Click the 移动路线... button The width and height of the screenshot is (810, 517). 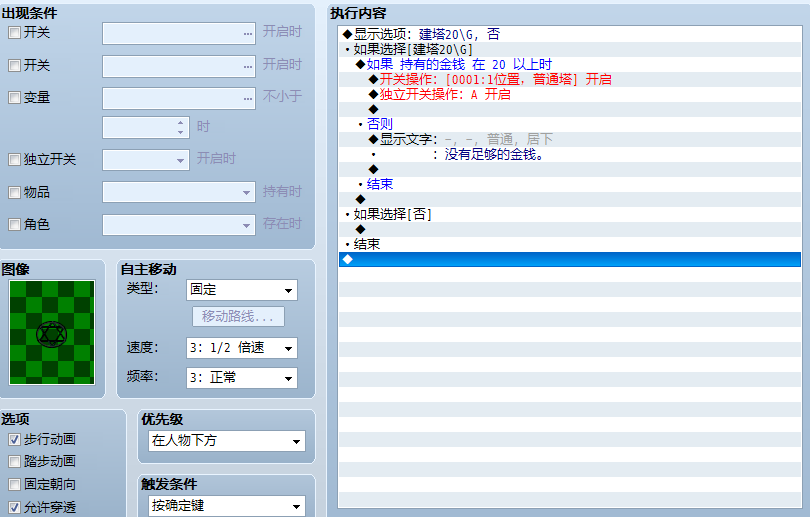(x=238, y=317)
